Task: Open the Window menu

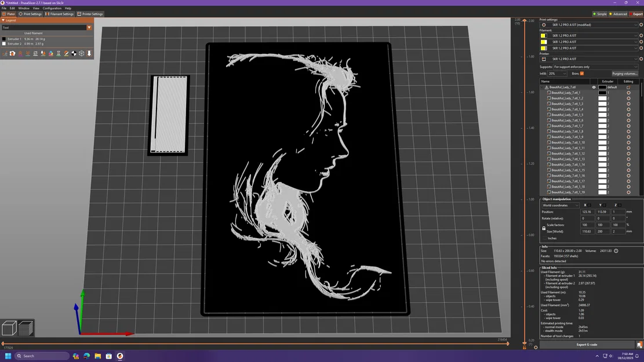Action: (24, 8)
